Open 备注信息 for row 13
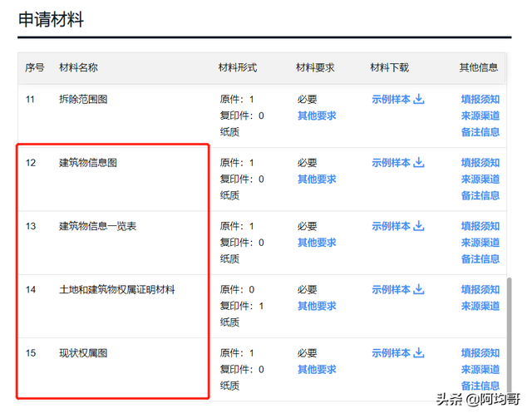532x418 pixels. (480, 259)
